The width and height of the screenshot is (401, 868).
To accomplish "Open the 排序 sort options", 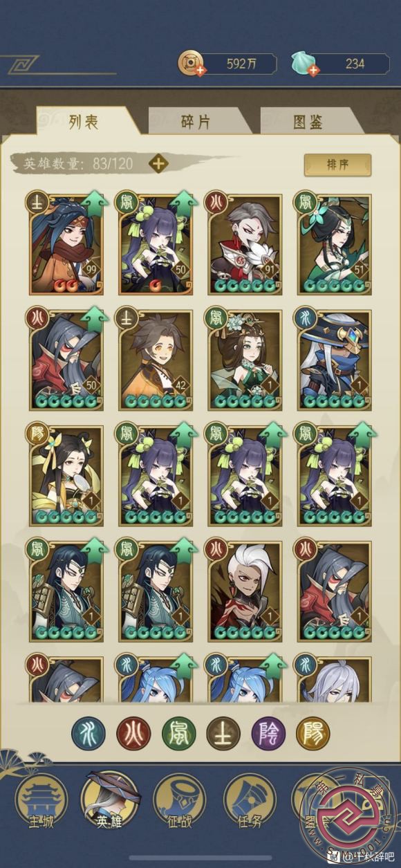I will pyautogui.click(x=337, y=165).
